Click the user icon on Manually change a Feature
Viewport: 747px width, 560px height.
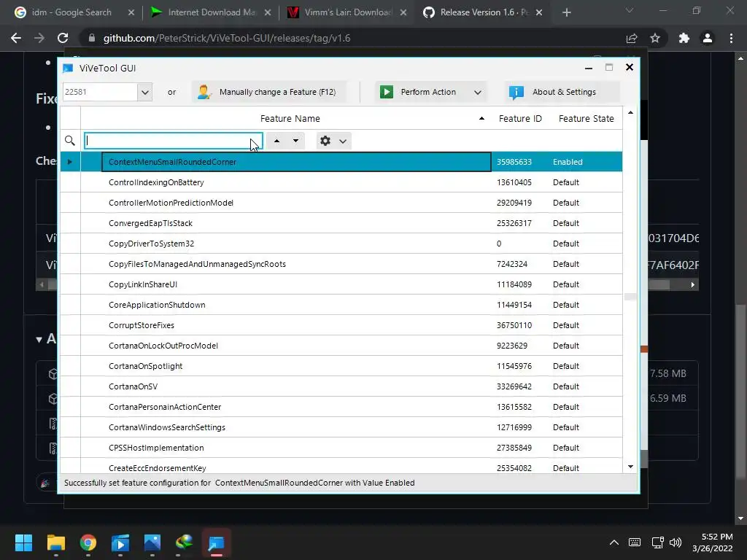pos(204,92)
